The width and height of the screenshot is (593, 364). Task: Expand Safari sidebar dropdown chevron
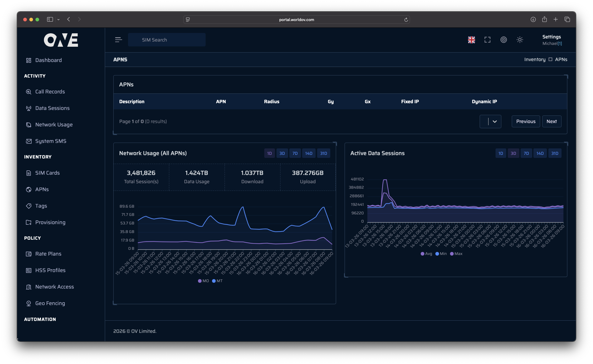tap(58, 20)
